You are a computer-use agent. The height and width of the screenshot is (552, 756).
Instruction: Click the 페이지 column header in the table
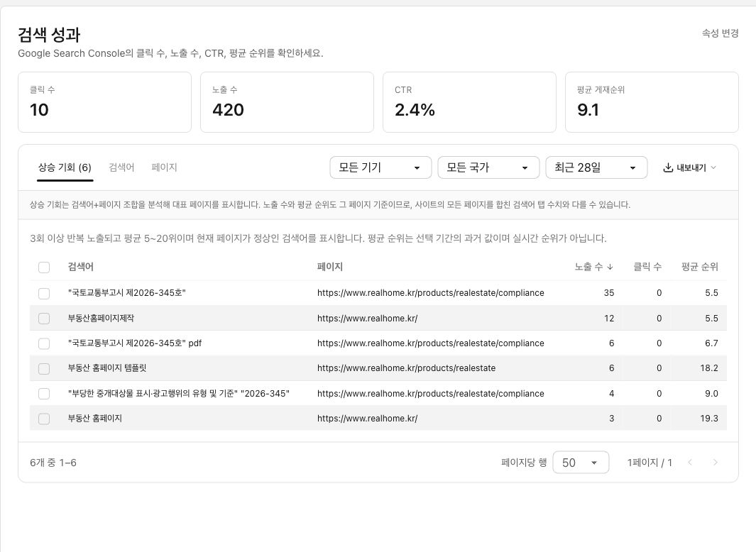tap(330, 267)
